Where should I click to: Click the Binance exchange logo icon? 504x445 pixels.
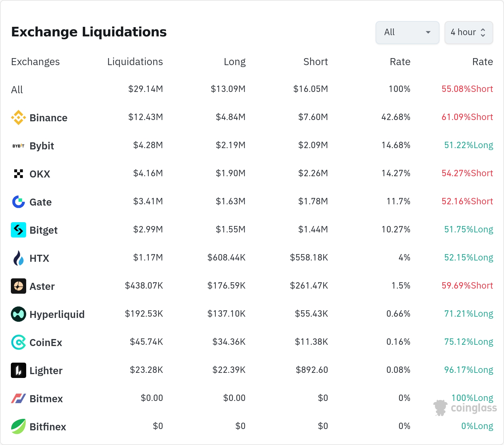pyautogui.click(x=19, y=117)
